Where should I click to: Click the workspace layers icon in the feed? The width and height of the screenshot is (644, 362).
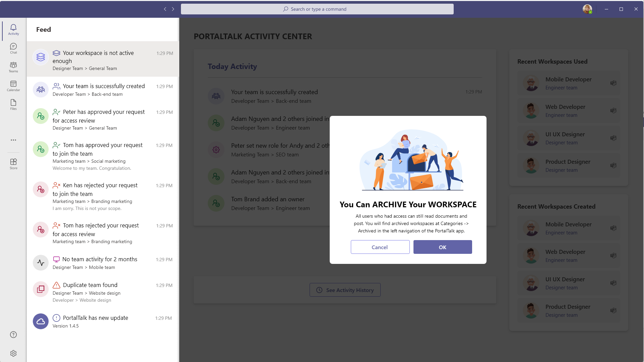(x=41, y=57)
